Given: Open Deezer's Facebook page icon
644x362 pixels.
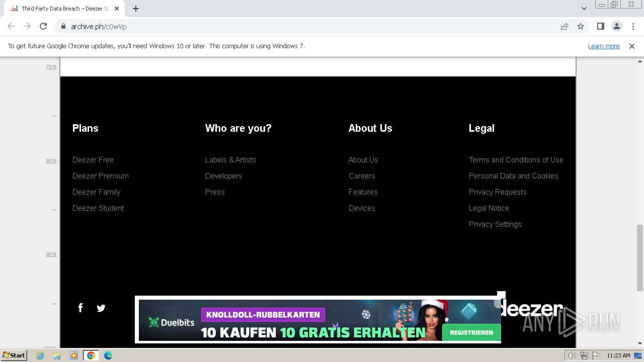Looking at the screenshot, I should point(80,308).
